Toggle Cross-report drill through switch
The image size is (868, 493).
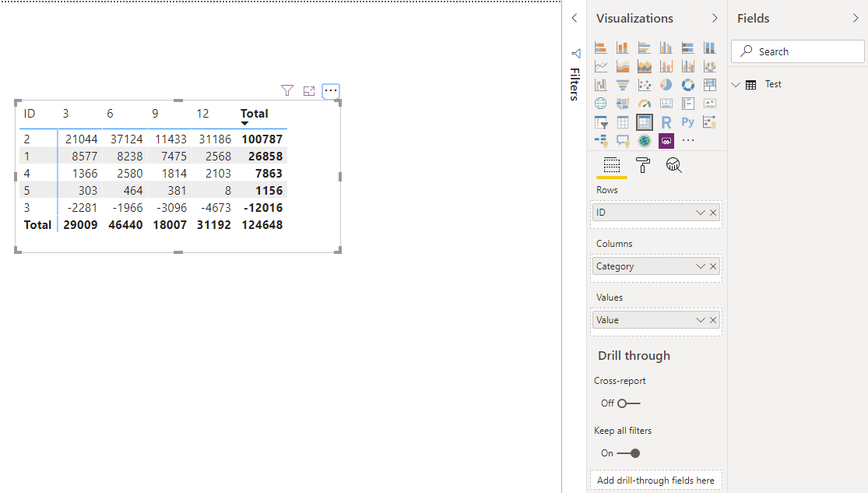628,403
